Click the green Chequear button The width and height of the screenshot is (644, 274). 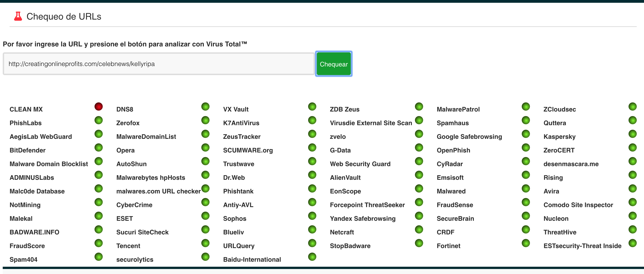334,64
